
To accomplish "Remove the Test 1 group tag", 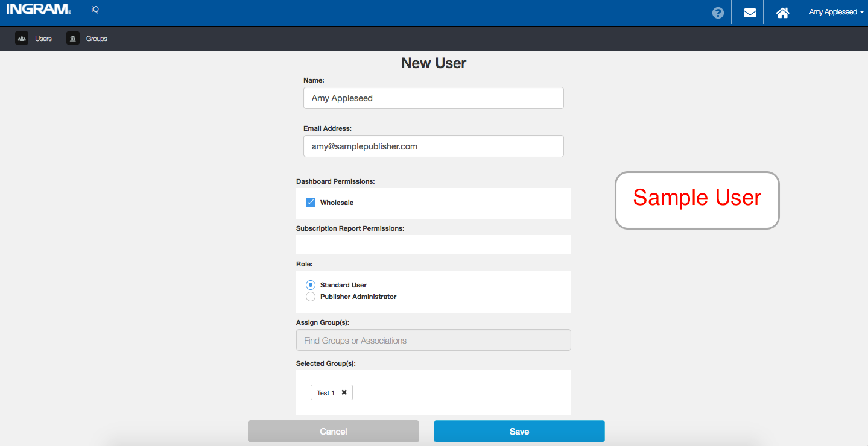I will 344,392.
